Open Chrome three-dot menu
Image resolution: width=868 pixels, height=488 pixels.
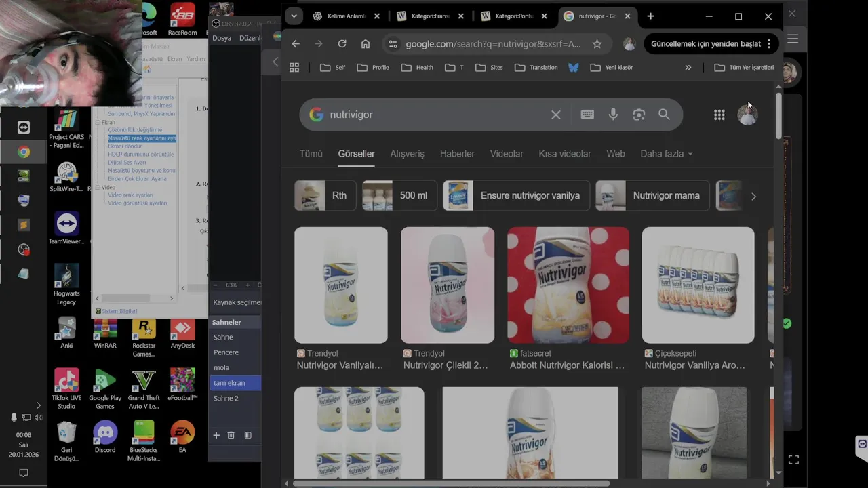tap(769, 44)
